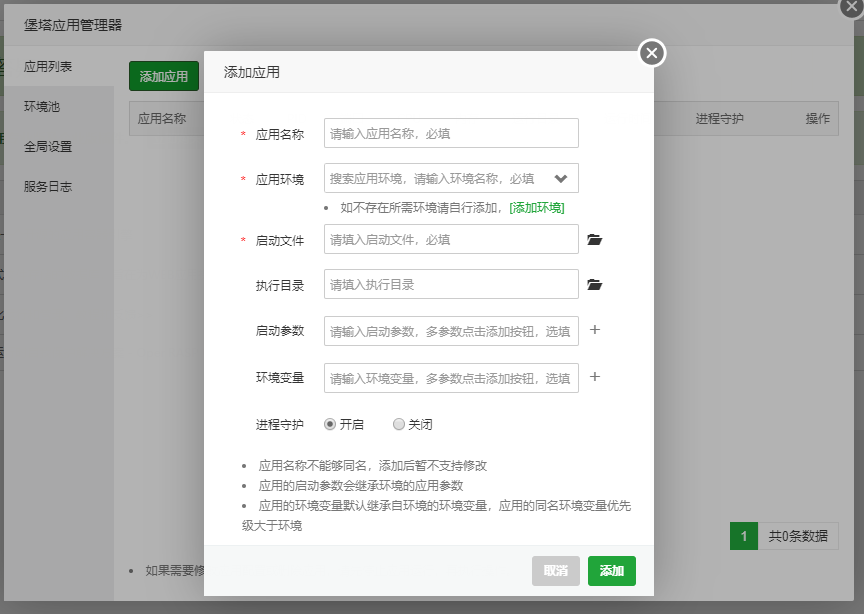Viewport: 864px width, 614px height.
Task: Focus the 启动文件 input field
Action: (451, 239)
